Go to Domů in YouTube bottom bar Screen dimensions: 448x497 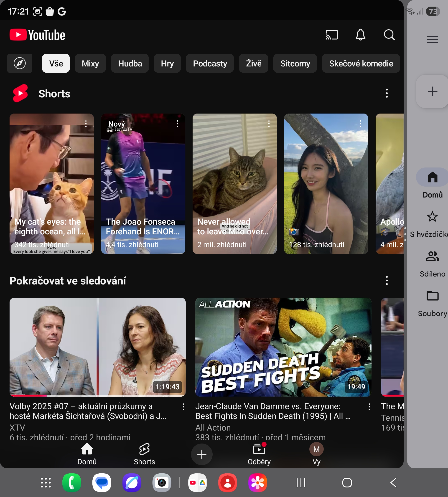(x=87, y=454)
